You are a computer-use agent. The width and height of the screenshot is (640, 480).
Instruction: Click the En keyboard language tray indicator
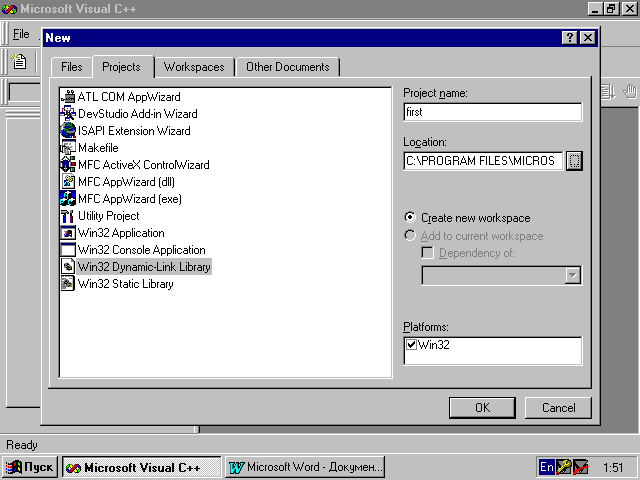546,467
